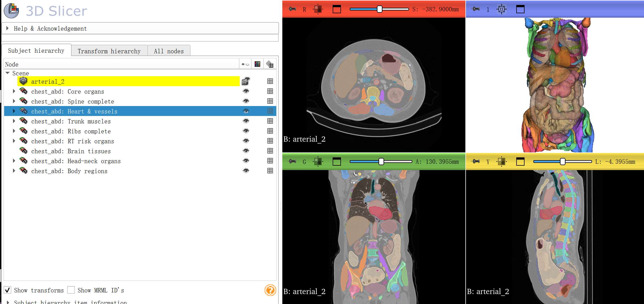Screen dimensions: 644x304
Task: Click the pin icon in green slice view
Action: pos(292,162)
